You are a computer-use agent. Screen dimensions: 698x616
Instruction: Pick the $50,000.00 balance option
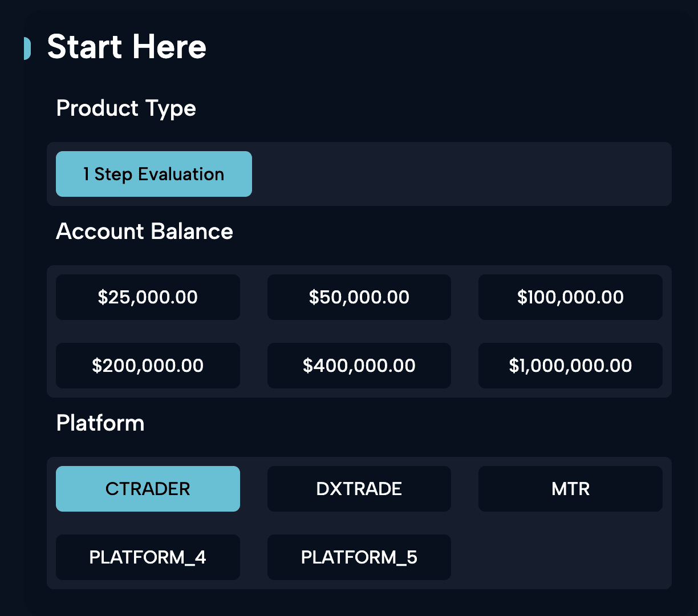[x=359, y=297]
